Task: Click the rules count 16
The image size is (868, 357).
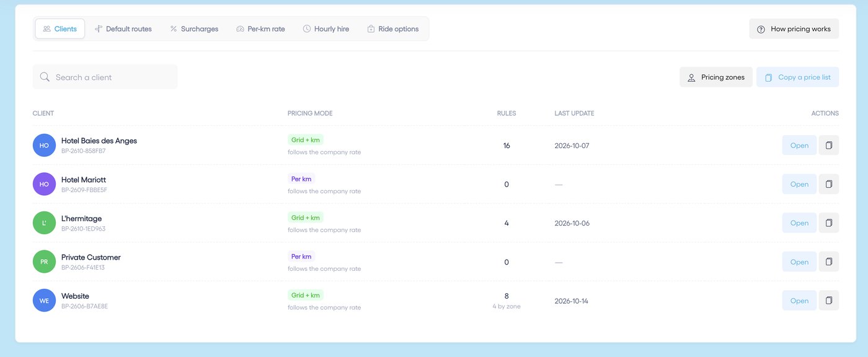Action: [507, 146]
